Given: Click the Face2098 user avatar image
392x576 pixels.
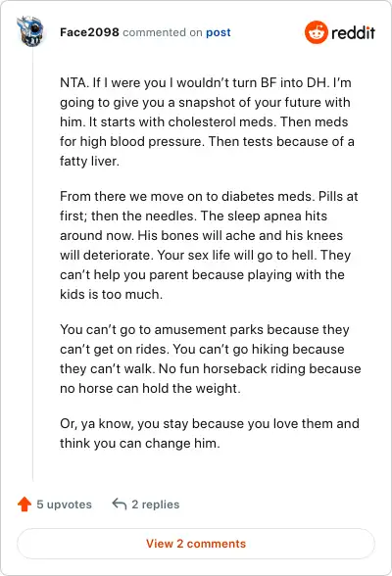Looking at the screenshot, I should coord(30,31).
